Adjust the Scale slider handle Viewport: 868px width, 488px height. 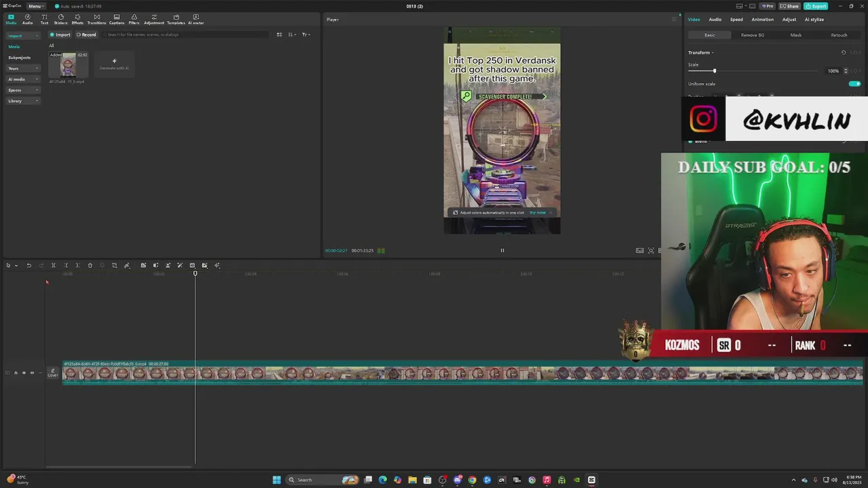click(x=714, y=70)
